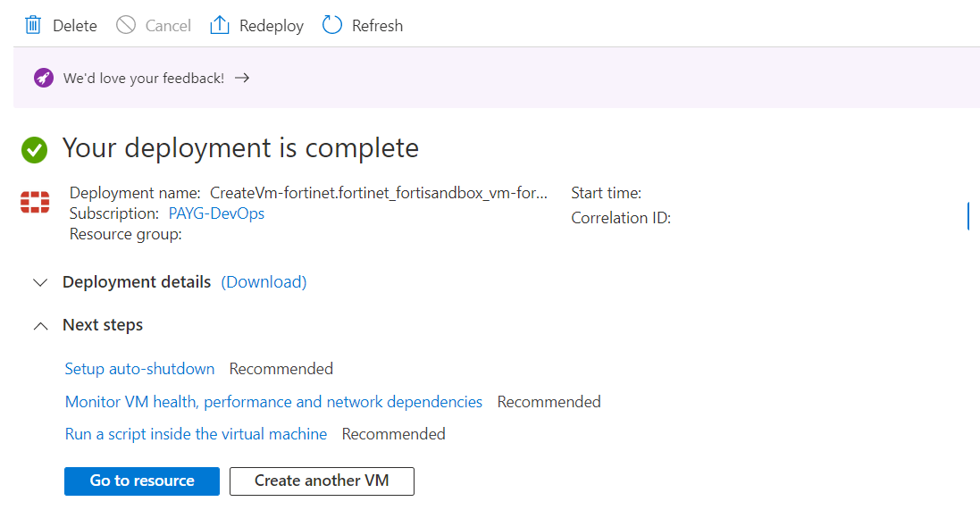Choose Delete from the command bar

click(74, 26)
